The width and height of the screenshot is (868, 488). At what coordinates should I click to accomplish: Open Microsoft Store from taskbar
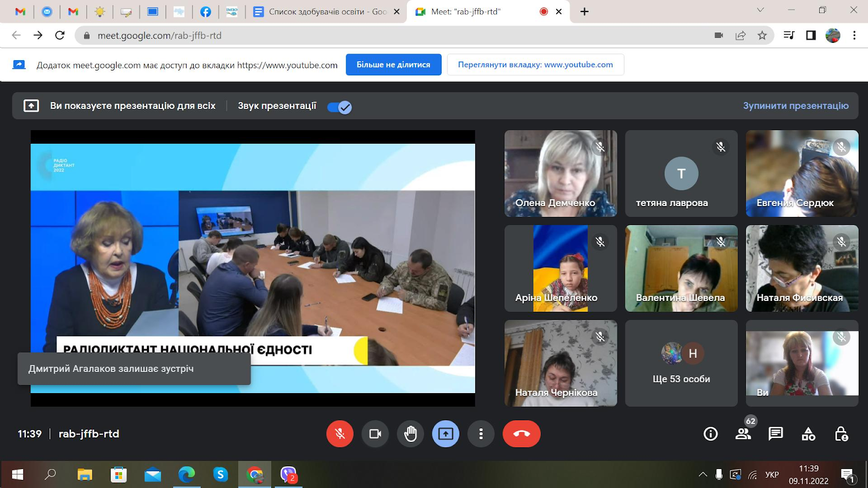click(x=118, y=474)
